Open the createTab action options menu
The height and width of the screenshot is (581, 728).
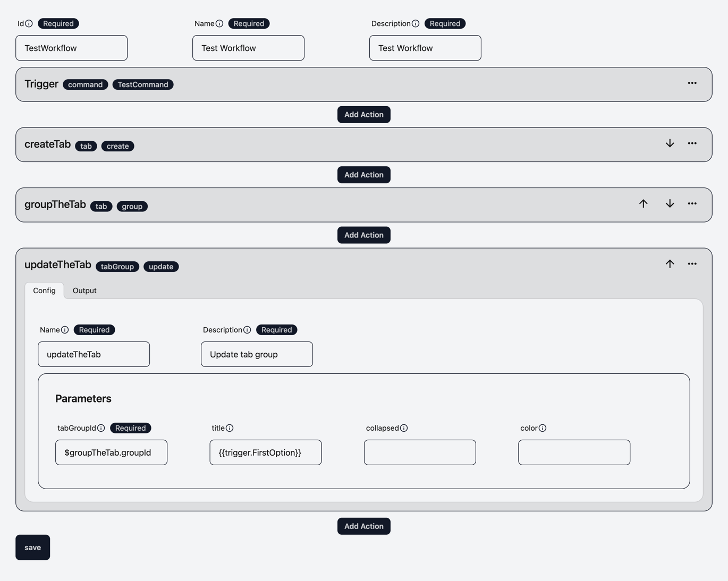coord(692,143)
